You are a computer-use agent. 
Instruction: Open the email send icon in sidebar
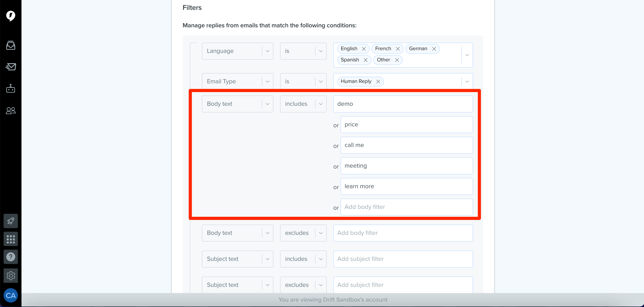11,67
